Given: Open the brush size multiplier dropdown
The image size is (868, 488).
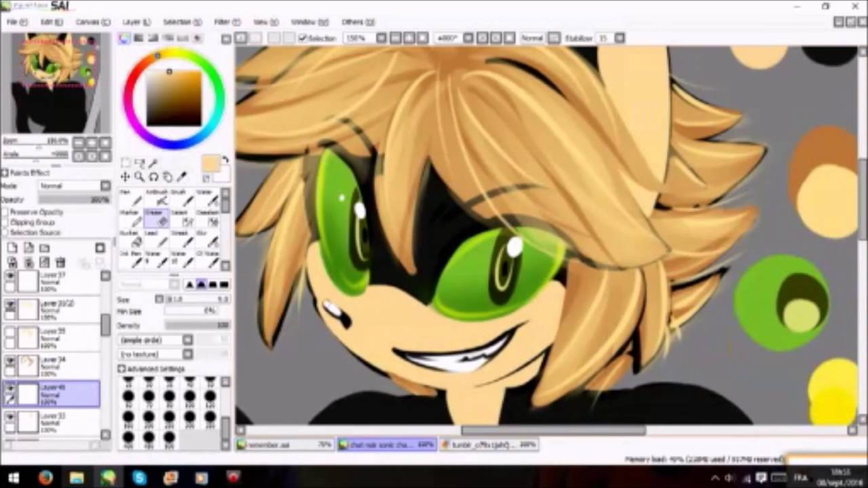Looking at the screenshot, I should pos(160,299).
